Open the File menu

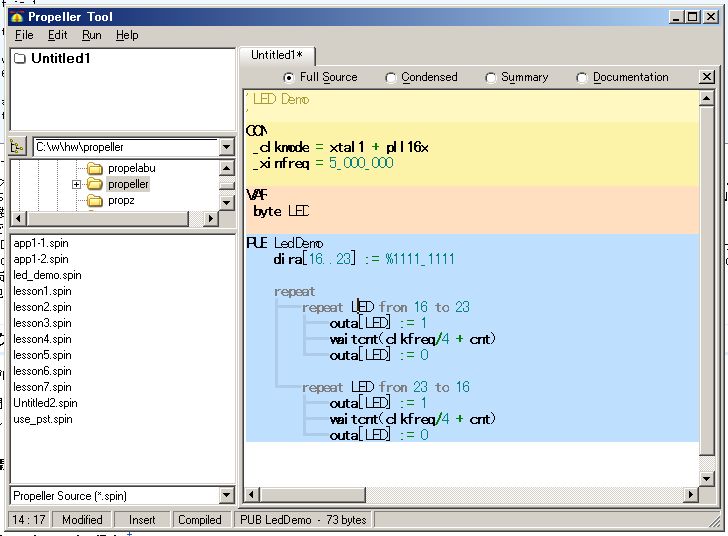(24, 35)
